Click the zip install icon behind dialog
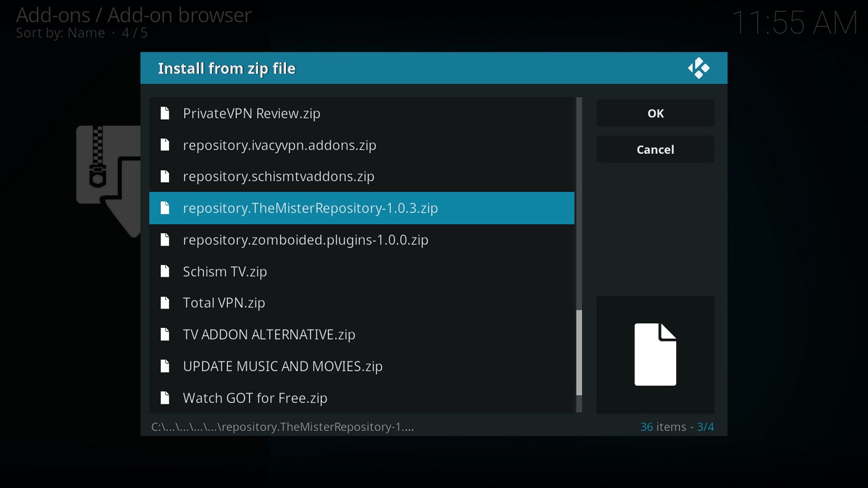The image size is (868, 488). click(x=108, y=181)
